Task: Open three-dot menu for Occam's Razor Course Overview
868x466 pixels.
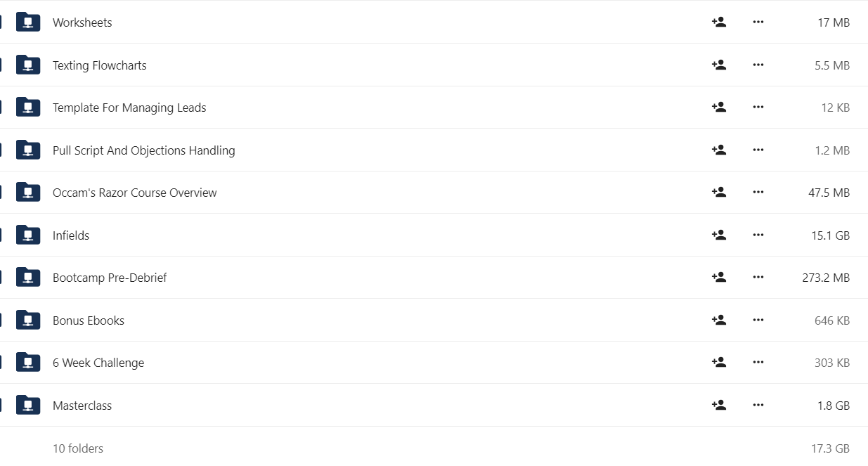Action: (x=758, y=192)
